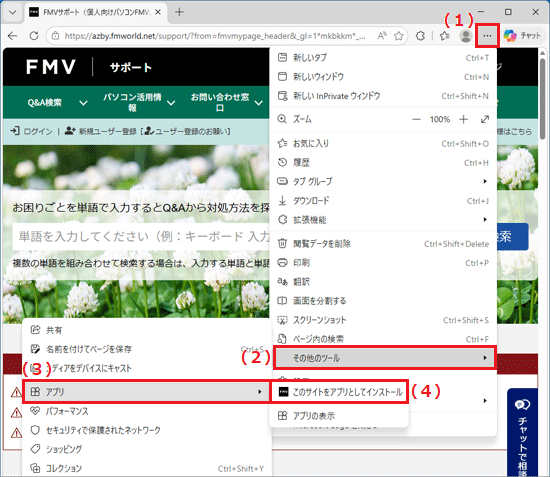This screenshot has width=550, height=477.
Task: Reload the current page
Action: [x=34, y=35]
